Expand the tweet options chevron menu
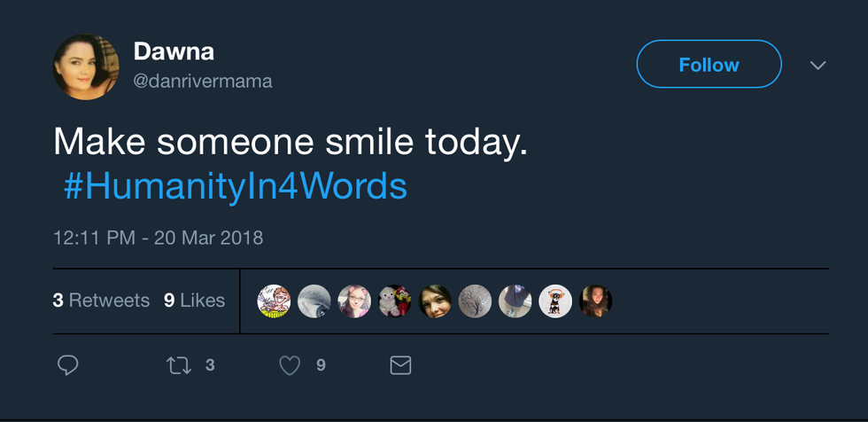The height and width of the screenshot is (422, 868). click(818, 66)
